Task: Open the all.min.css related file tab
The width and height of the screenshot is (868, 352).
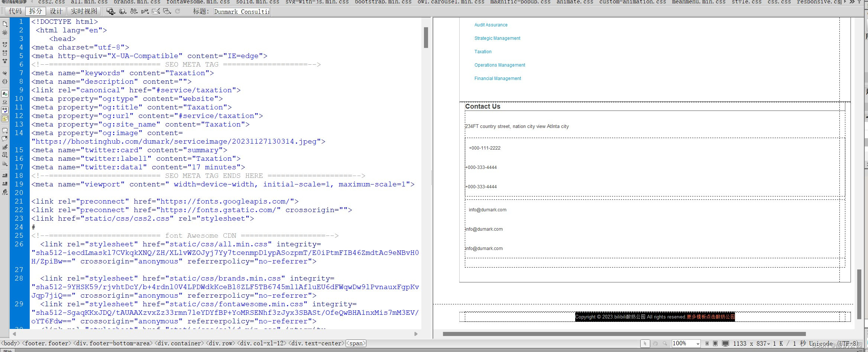Action: (x=89, y=2)
